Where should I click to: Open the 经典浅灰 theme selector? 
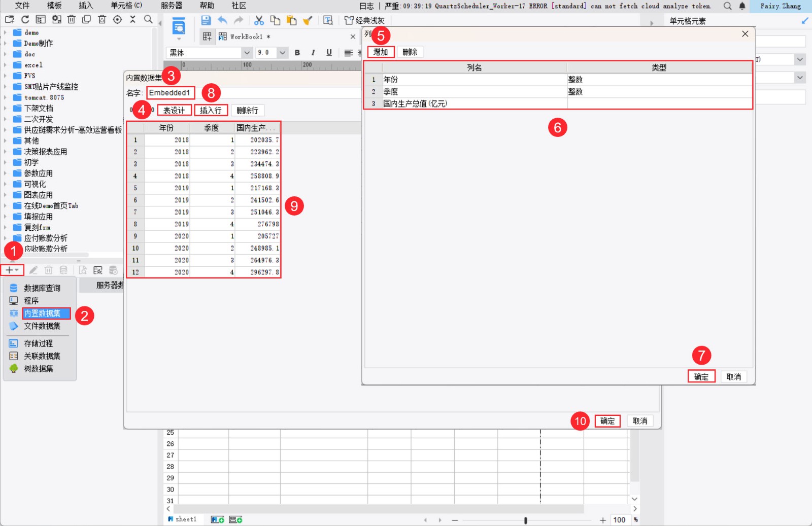tap(365, 20)
